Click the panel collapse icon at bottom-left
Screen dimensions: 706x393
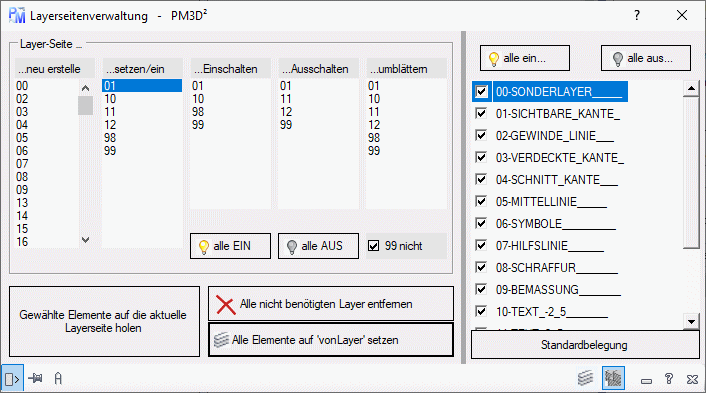pos(12,379)
